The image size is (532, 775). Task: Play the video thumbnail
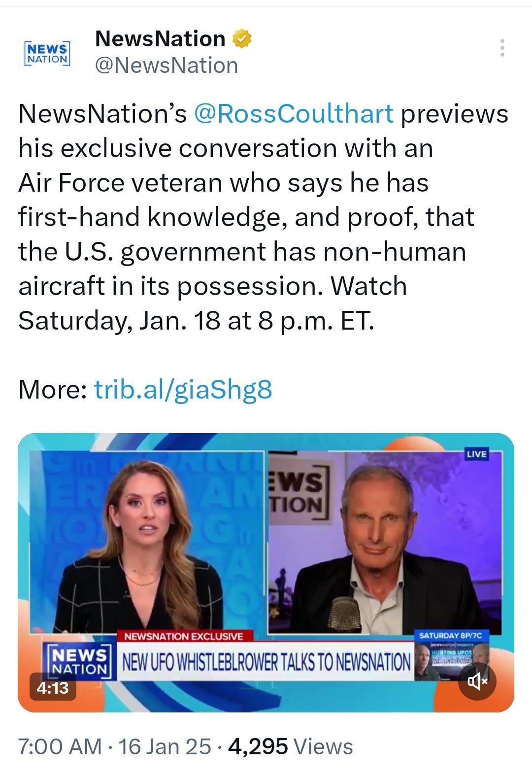[x=266, y=573]
